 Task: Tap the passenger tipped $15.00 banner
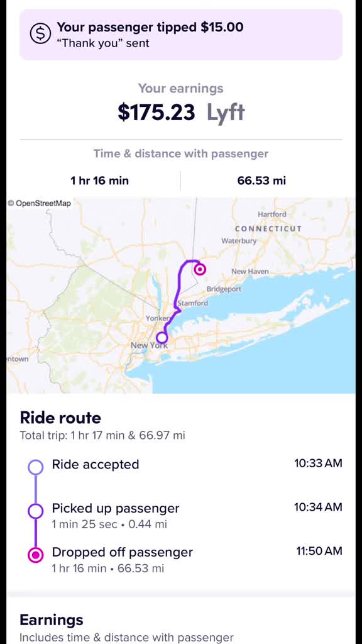tap(181, 35)
